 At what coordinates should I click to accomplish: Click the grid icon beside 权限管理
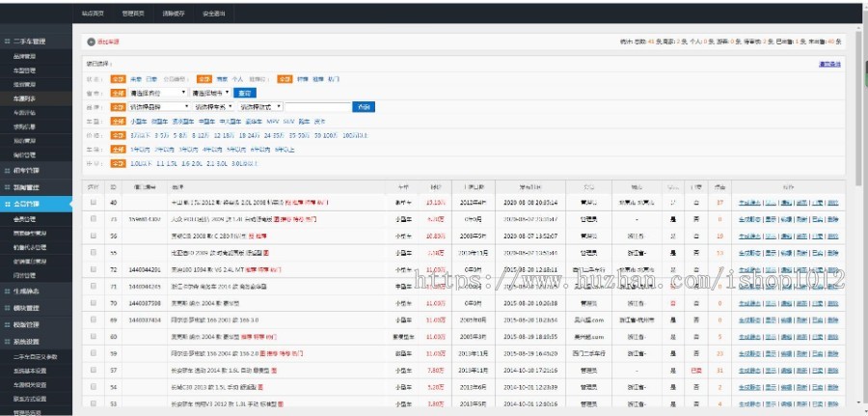[6, 325]
